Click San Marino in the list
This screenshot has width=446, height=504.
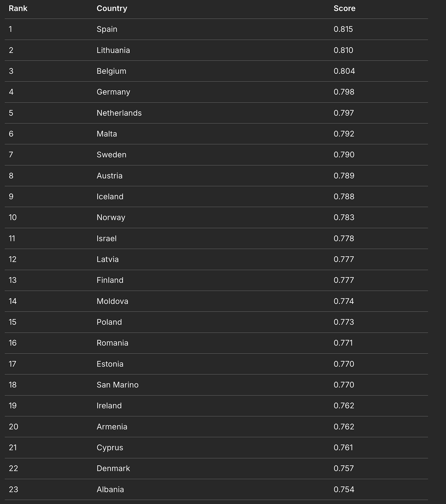(x=118, y=385)
